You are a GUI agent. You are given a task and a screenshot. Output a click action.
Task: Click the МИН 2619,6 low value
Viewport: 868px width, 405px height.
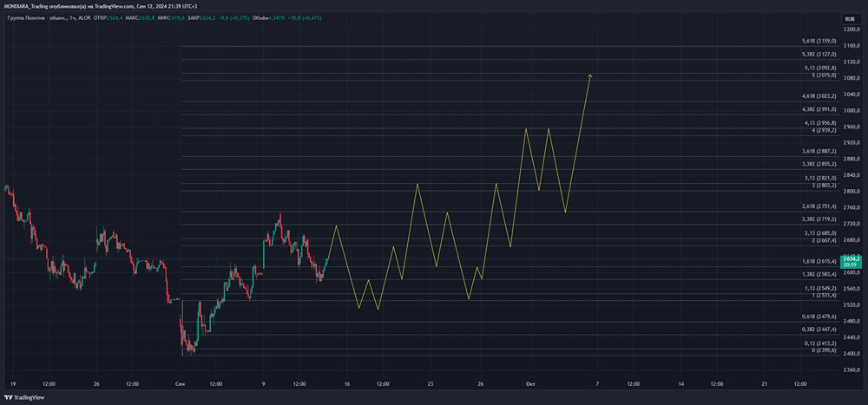171,18
